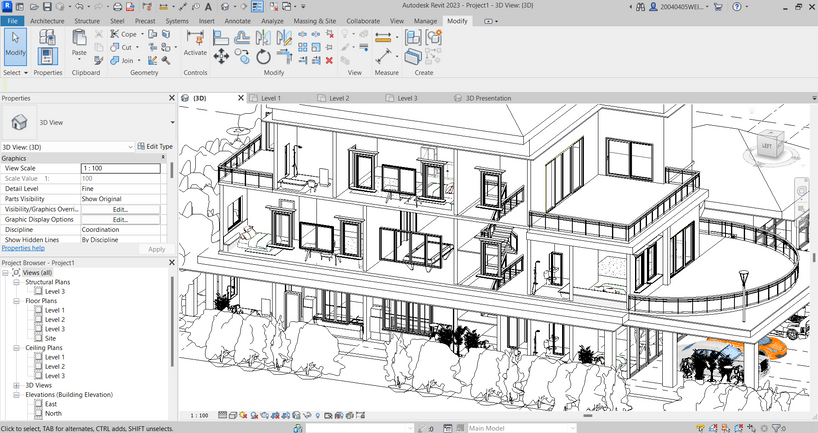Collapse the Structural Plans tree node
The width and height of the screenshot is (818, 433).
pyautogui.click(x=16, y=282)
